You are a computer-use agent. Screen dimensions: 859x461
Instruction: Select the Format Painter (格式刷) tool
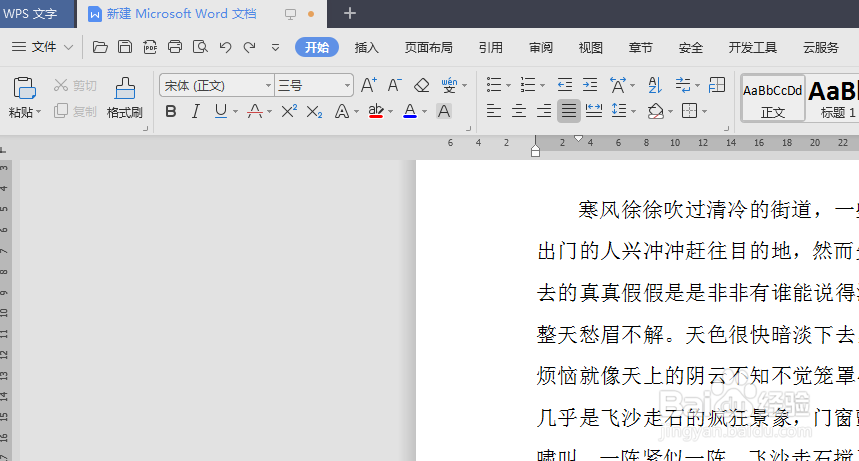click(x=125, y=98)
